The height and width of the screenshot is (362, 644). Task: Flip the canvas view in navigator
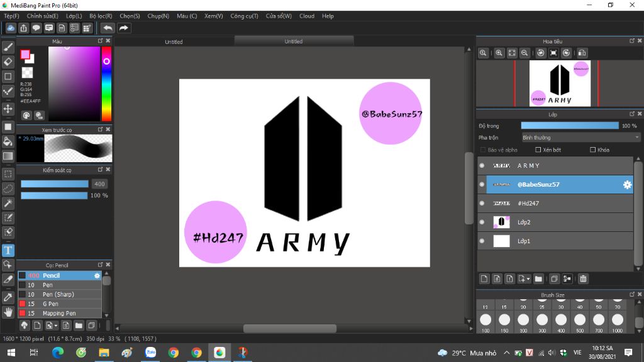click(x=582, y=53)
